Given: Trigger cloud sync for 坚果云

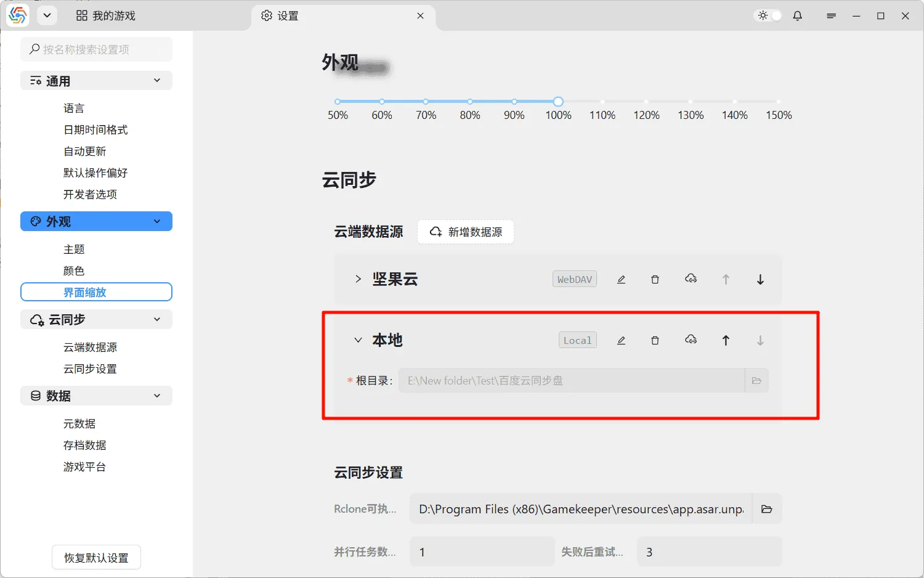Looking at the screenshot, I should pyautogui.click(x=691, y=278).
